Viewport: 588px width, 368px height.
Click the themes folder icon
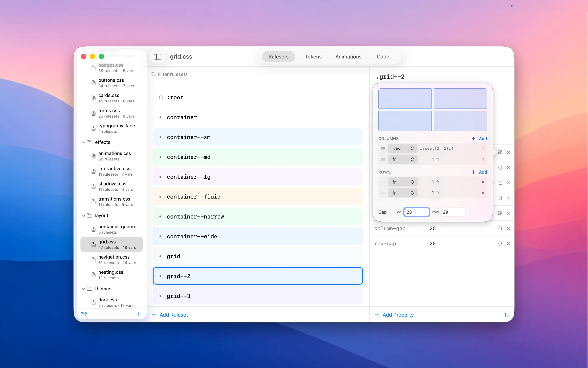(x=90, y=289)
